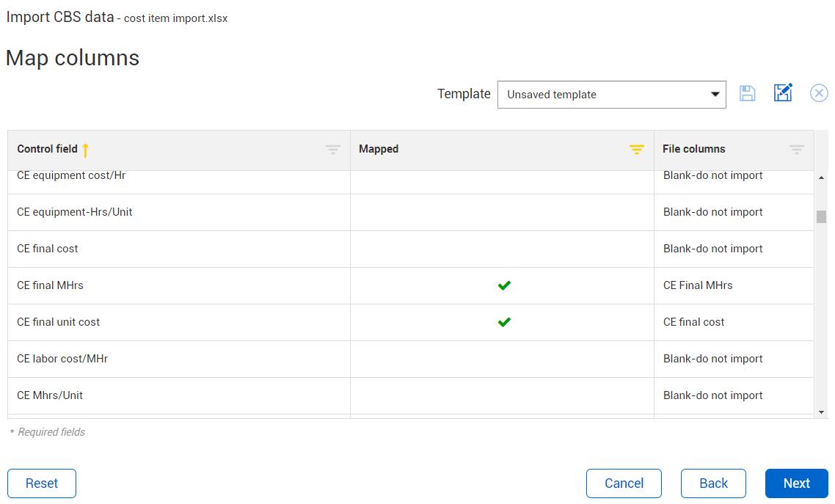Cancel the CBS data import
Screen dimensions: 835x504
pyautogui.click(x=624, y=483)
